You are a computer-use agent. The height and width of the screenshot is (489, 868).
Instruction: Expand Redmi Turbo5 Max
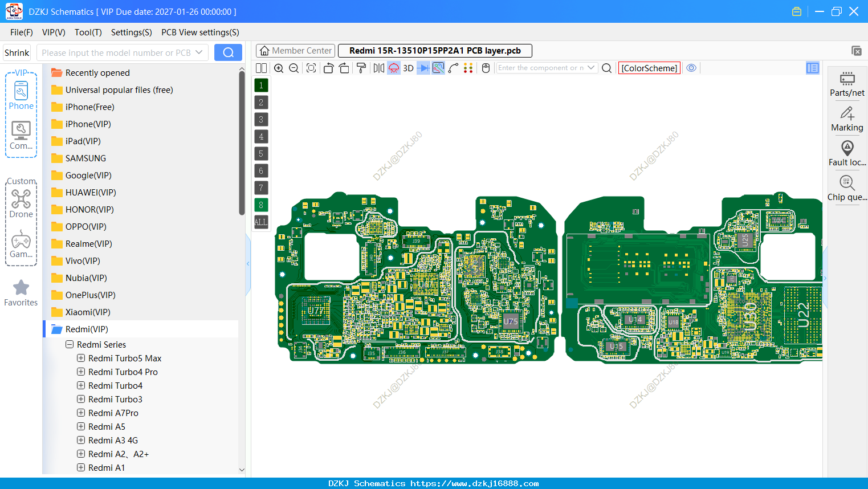click(x=81, y=358)
